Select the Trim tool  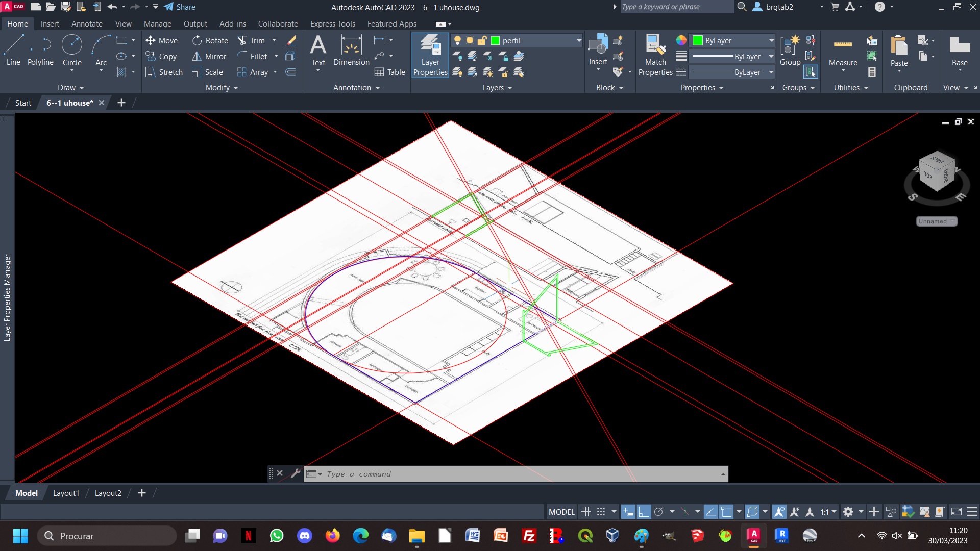pos(253,40)
